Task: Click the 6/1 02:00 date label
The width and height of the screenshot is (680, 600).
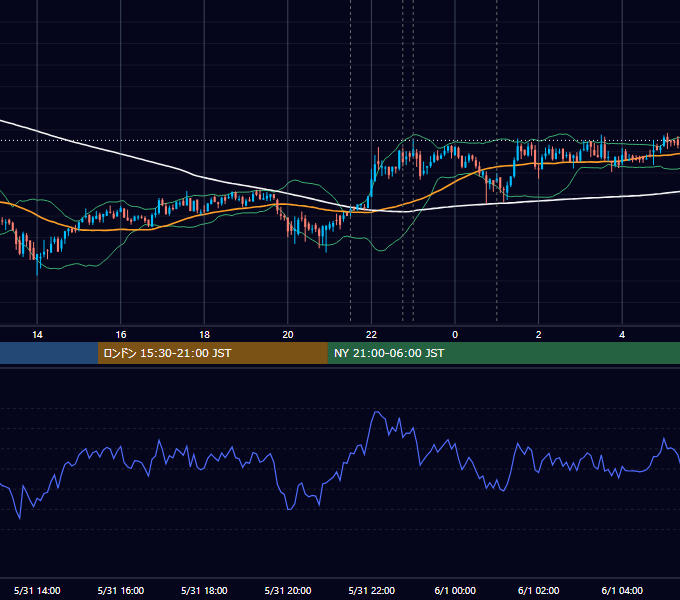Action: (539, 590)
